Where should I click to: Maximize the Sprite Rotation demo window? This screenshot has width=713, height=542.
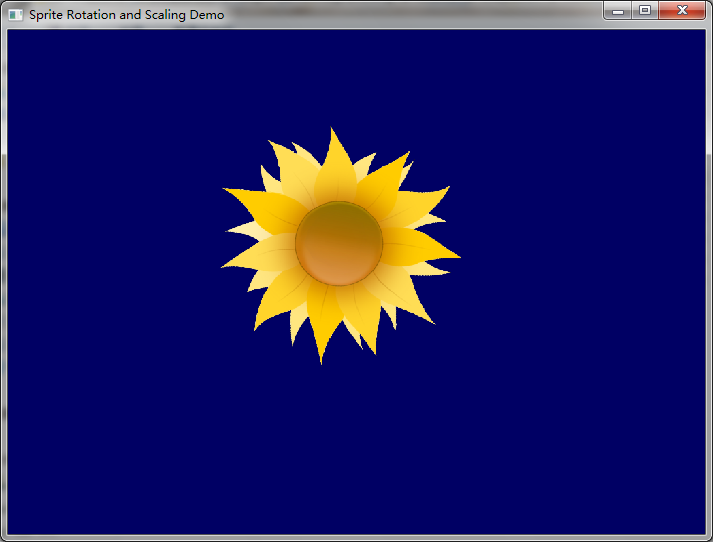645,10
